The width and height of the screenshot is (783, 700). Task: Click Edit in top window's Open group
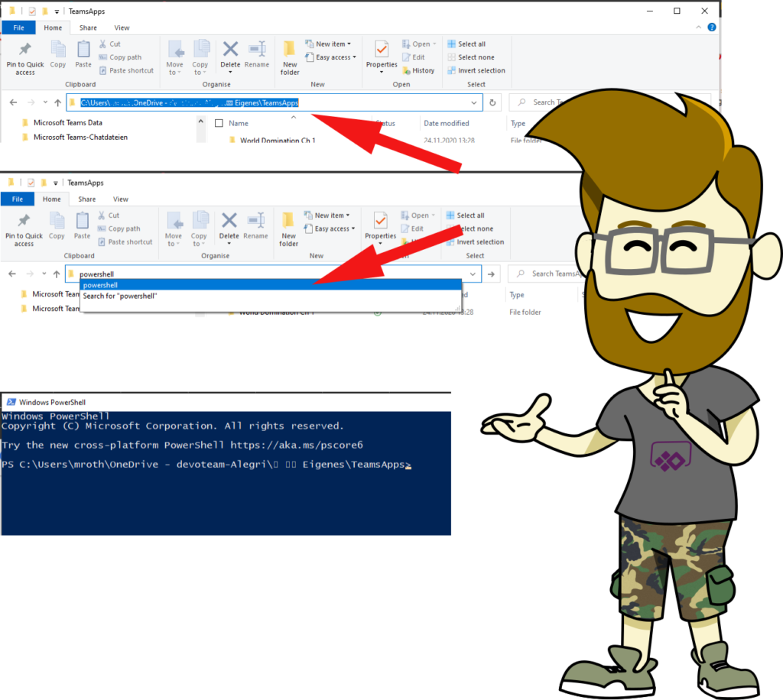coord(414,57)
